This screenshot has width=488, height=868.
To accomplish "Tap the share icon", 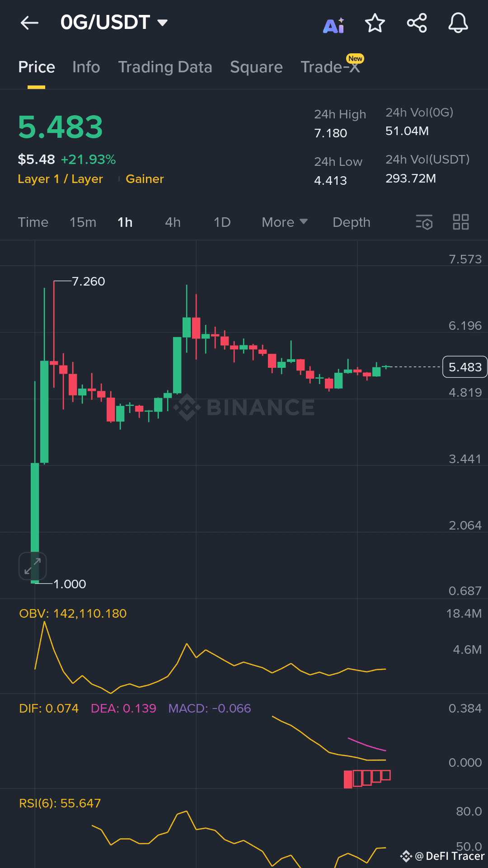I will [x=417, y=23].
